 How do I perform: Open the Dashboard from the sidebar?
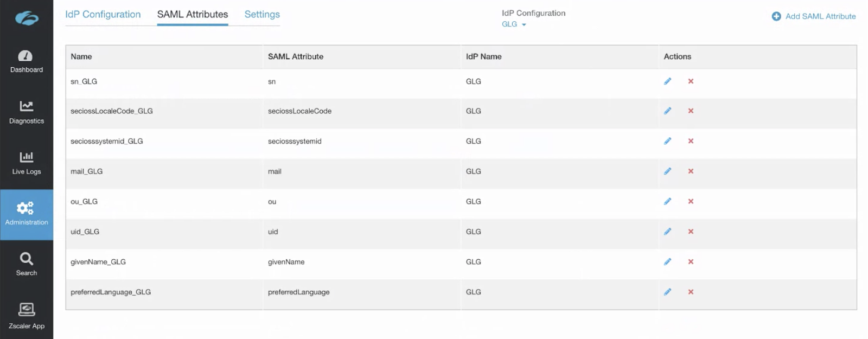(26, 61)
